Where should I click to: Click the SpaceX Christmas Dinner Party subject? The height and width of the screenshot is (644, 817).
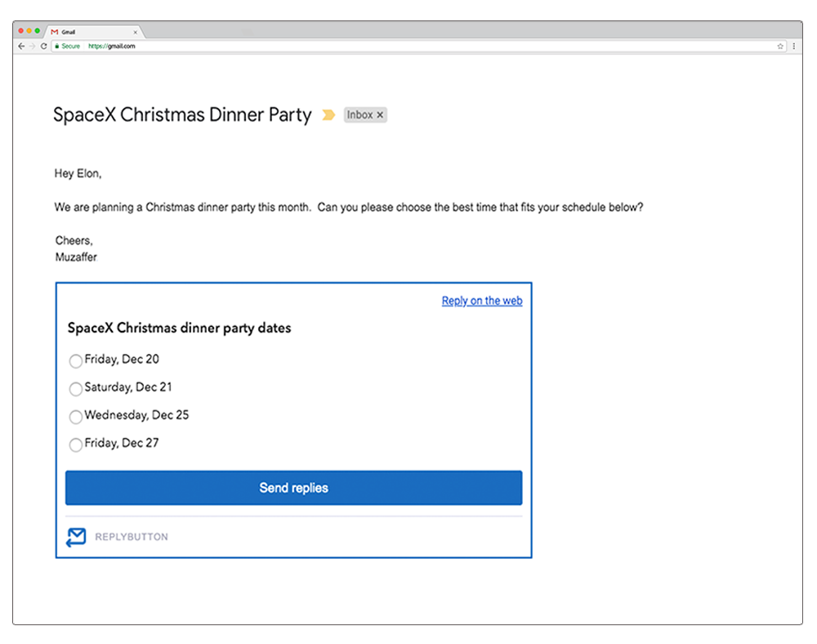click(x=182, y=114)
